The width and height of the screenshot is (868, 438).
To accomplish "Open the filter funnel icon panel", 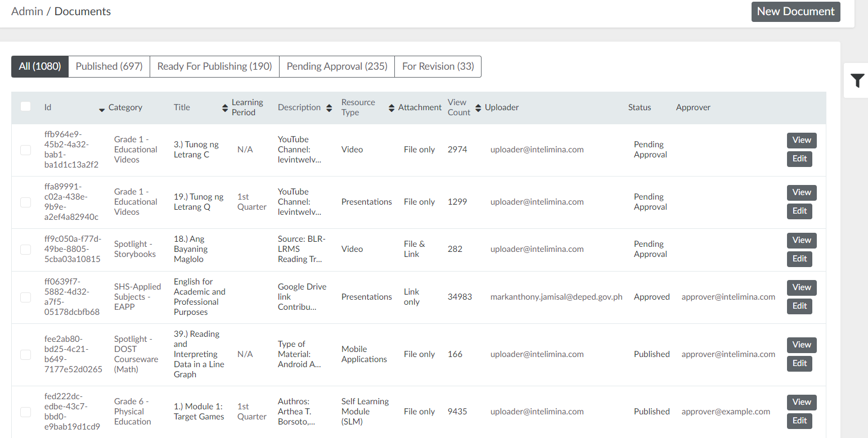I will tap(857, 81).
